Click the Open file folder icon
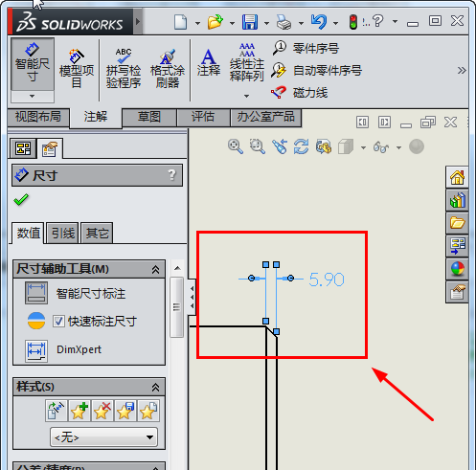This screenshot has height=470, width=476. [215, 22]
